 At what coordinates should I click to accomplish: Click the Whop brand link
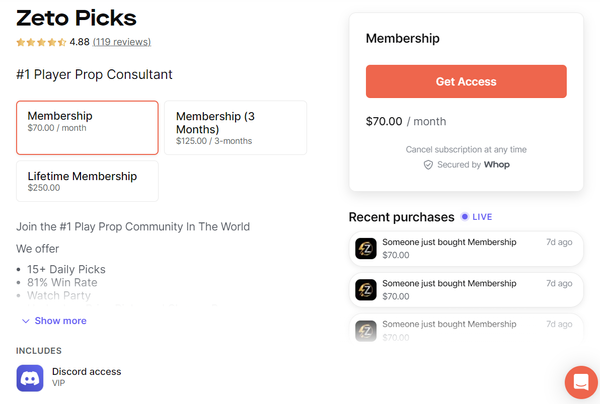click(497, 165)
